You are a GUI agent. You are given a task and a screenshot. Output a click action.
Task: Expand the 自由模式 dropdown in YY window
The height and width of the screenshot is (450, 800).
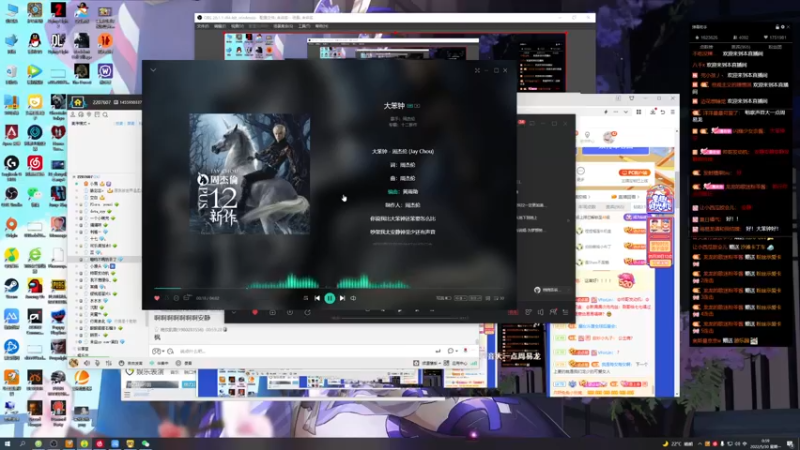(81, 123)
